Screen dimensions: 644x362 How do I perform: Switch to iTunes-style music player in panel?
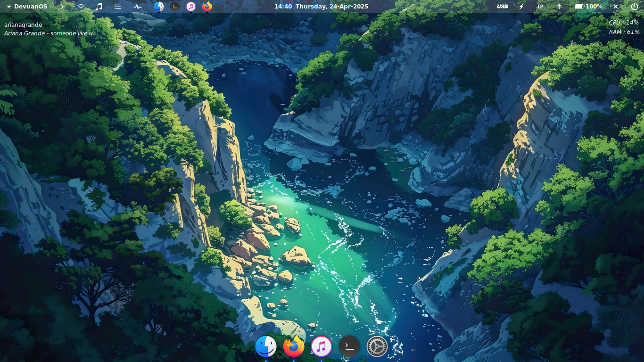pyautogui.click(x=191, y=7)
